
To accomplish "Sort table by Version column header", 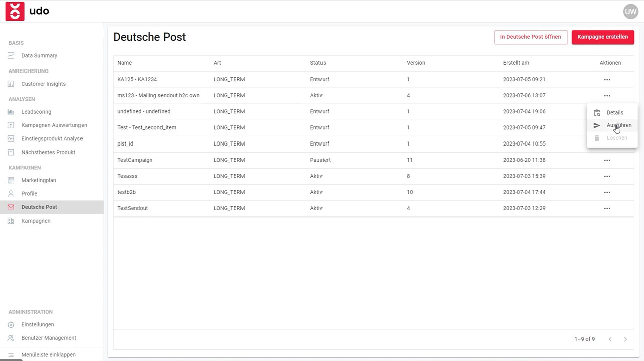I will [416, 63].
